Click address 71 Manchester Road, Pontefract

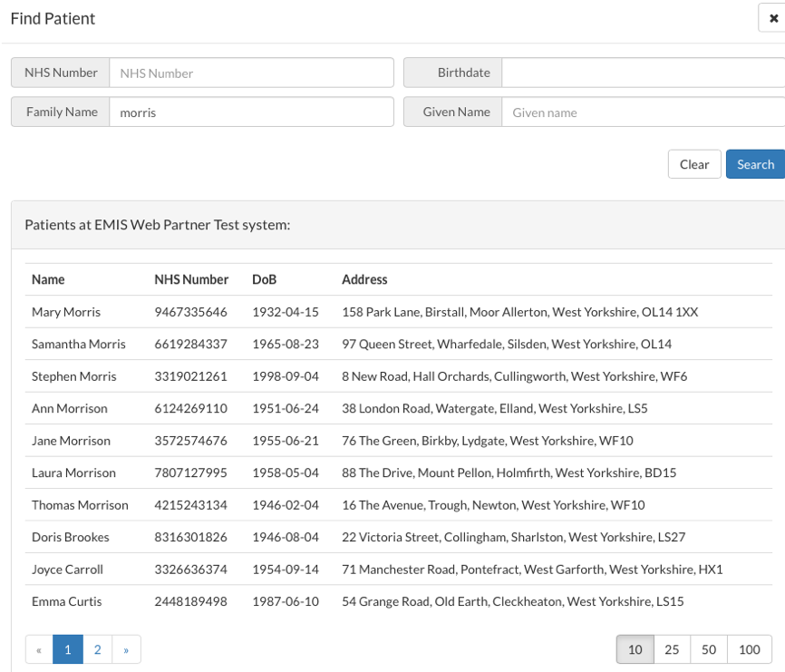[532, 570]
